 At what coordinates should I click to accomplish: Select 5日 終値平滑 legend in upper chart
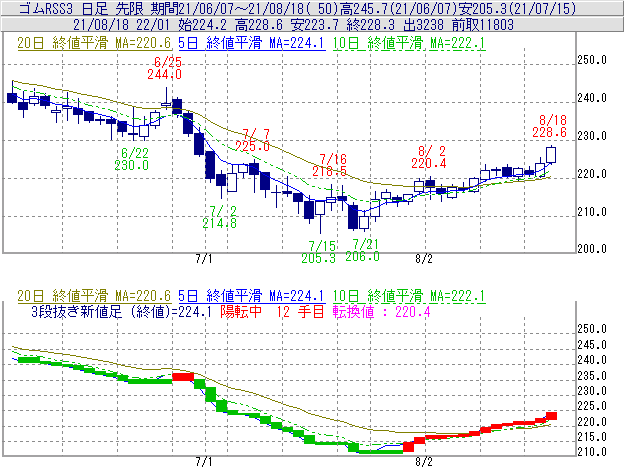point(251,43)
